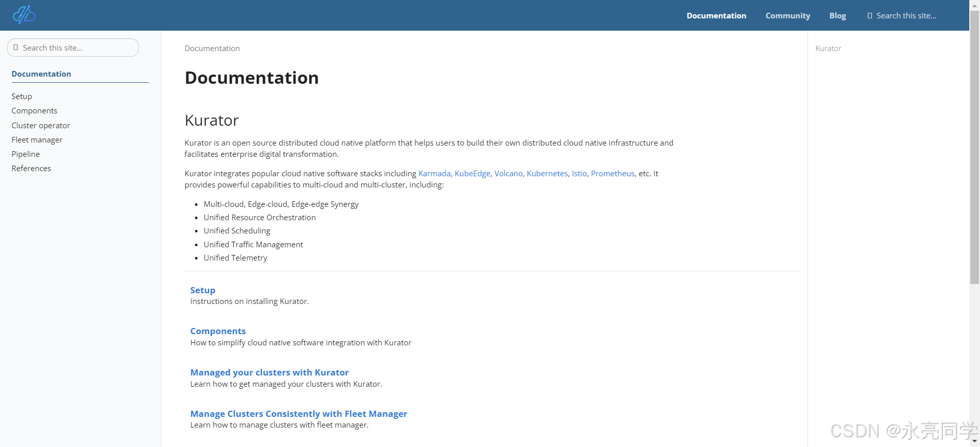
Task: Open the Components section link in content
Action: click(218, 331)
